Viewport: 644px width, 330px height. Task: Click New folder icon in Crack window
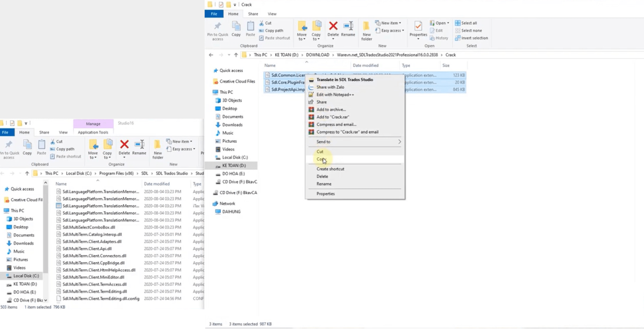(367, 27)
